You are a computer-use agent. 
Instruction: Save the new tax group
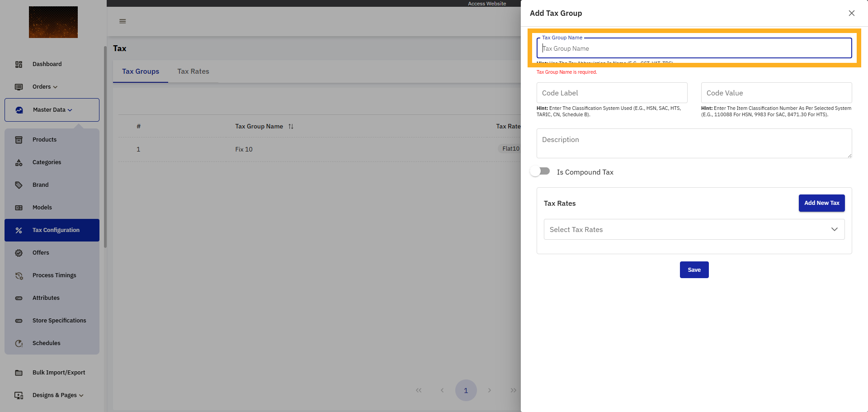(x=694, y=270)
